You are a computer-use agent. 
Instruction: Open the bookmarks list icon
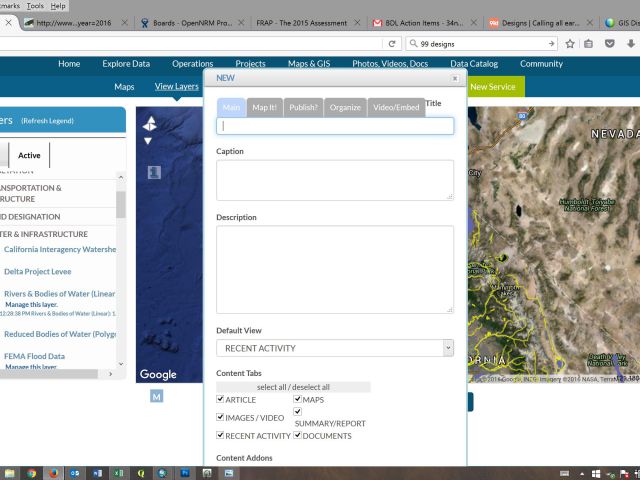(588, 44)
